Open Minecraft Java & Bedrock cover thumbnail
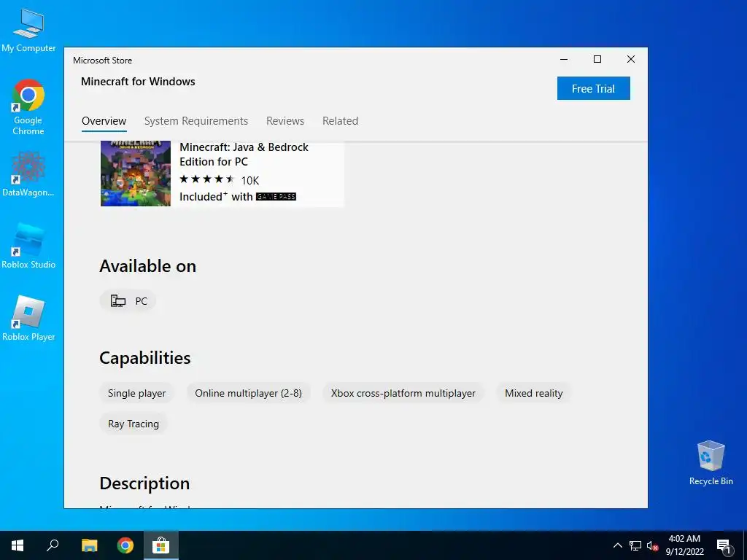 pos(135,174)
